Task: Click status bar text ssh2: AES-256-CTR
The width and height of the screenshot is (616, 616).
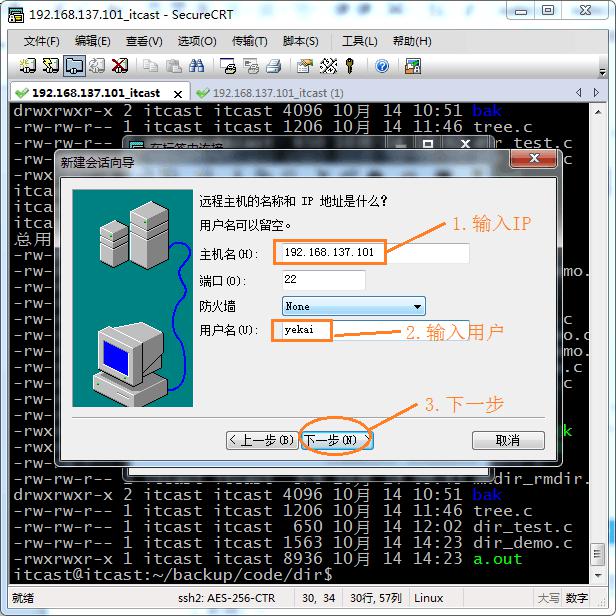Action: 226,598
